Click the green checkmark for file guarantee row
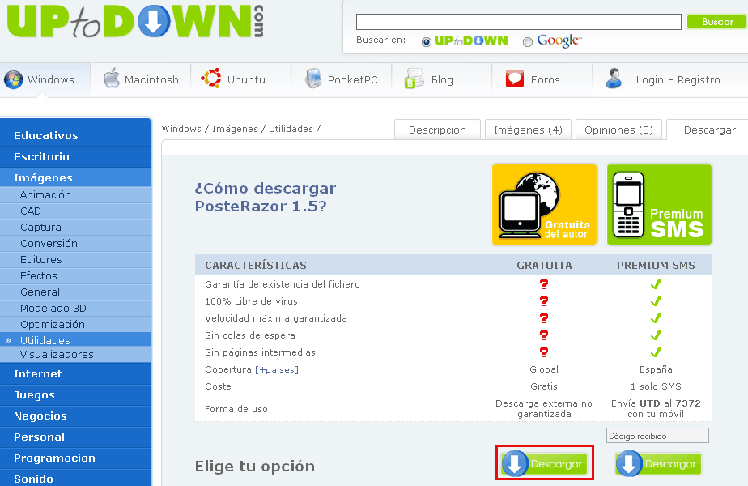The height and width of the screenshot is (486, 748). point(656,284)
